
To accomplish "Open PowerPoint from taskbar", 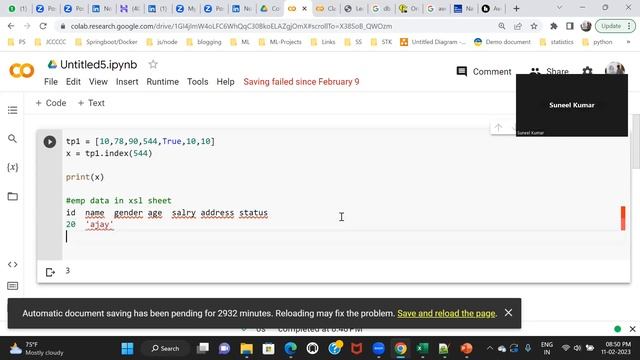I will 466,349.
